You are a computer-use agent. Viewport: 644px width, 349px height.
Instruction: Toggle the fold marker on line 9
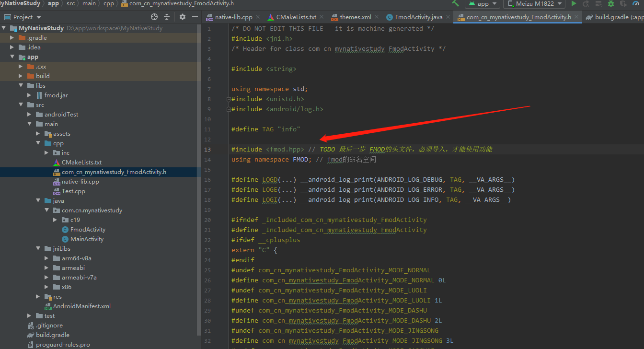(229, 109)
